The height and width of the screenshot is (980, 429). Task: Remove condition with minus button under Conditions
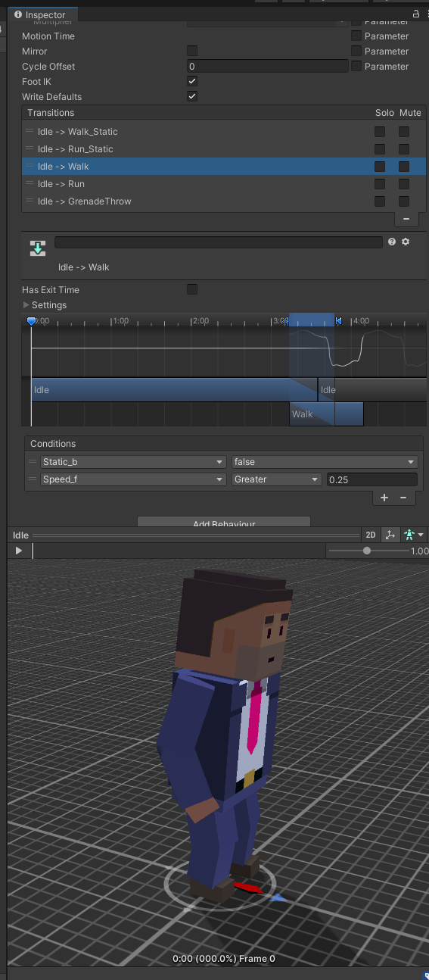tap(403, 498)
